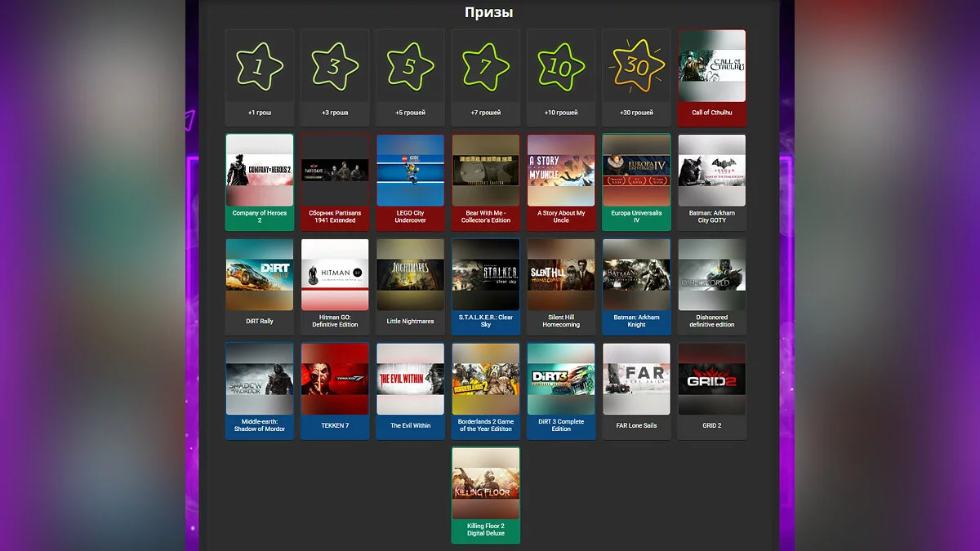Click 'A Story About My Uncle' title
Viewport: 980px width, 551px height.
[x=561, y=216]
